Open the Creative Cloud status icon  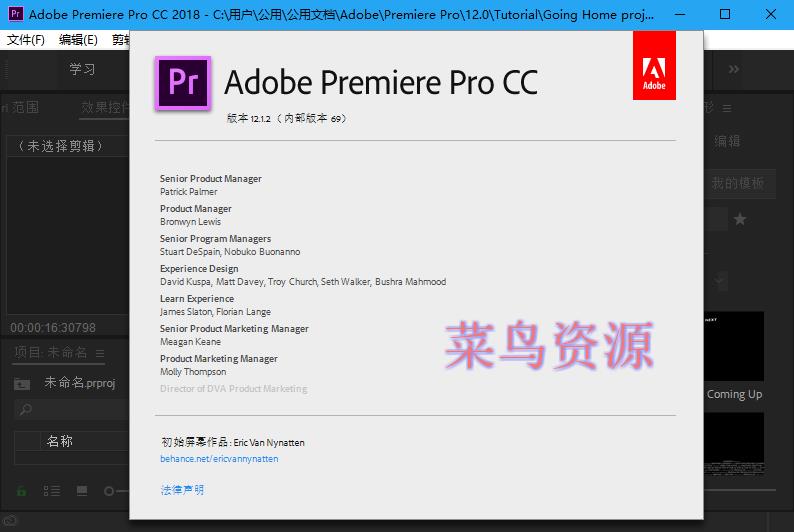[9, 521]
